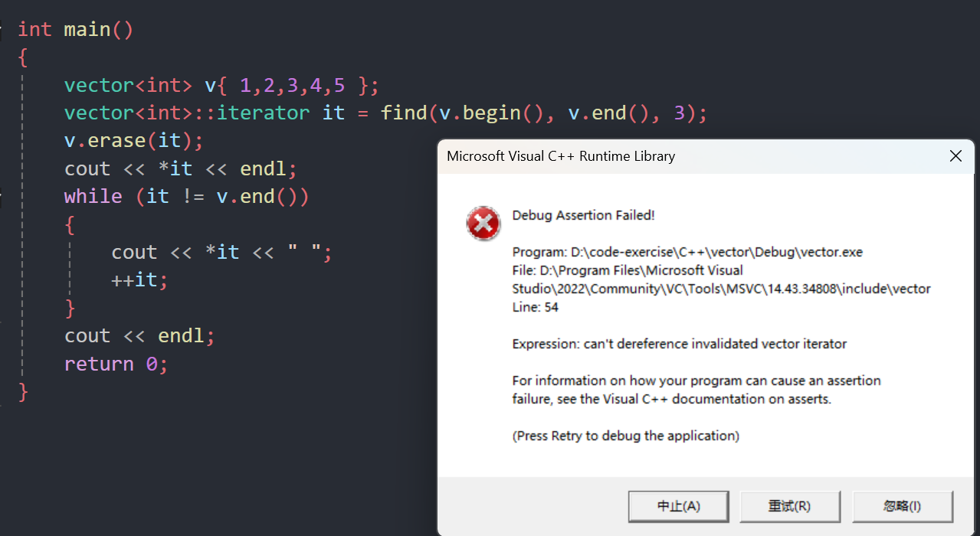Click the "Line: 54" text
980x536 pixels.
point(536,307)
